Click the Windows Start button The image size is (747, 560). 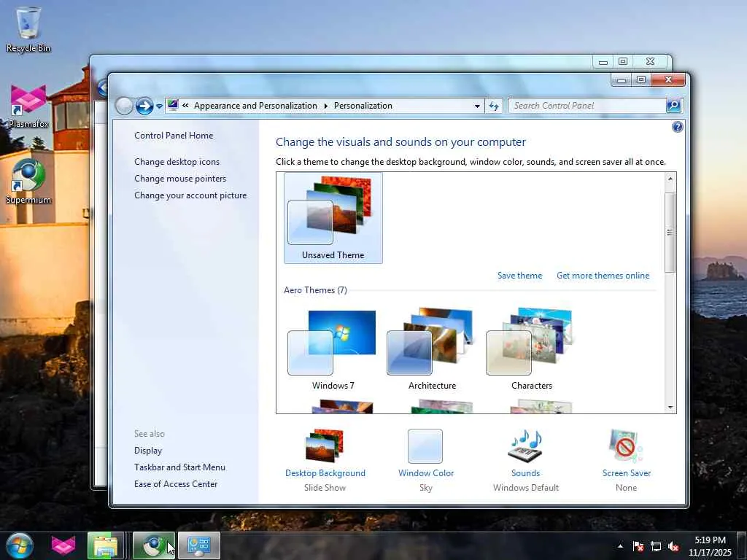(x=20, y=545)
